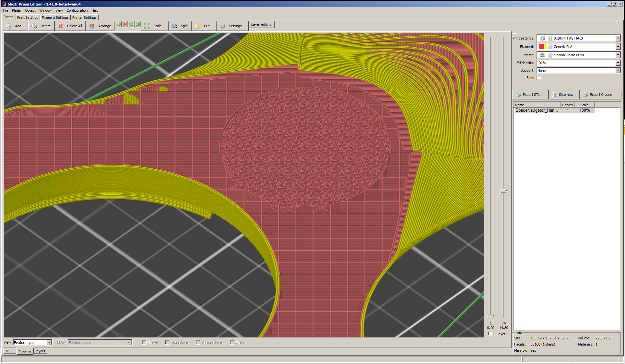The image size is (625, 364).
Task: Expand the Support dropdown
Action: 618,70
